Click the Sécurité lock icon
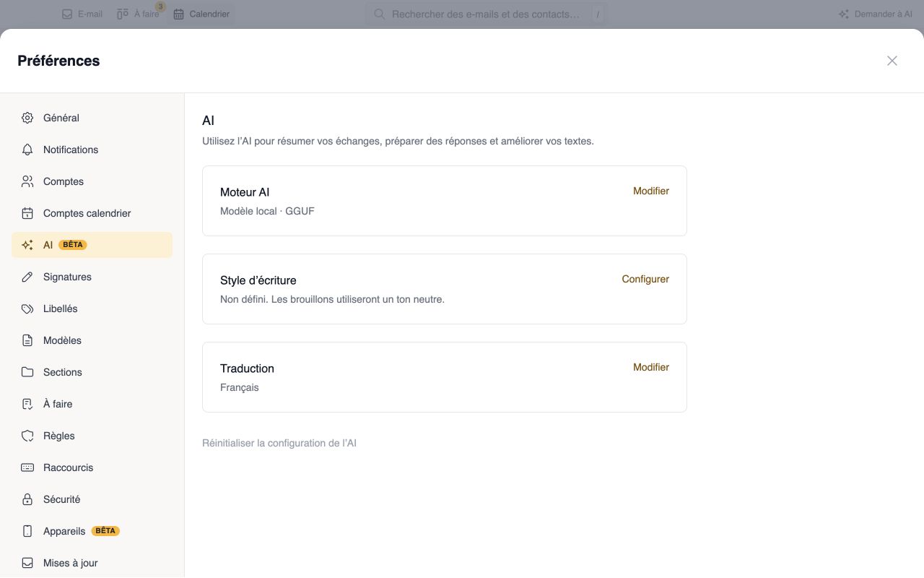924x578 pixels. point(27,499)
